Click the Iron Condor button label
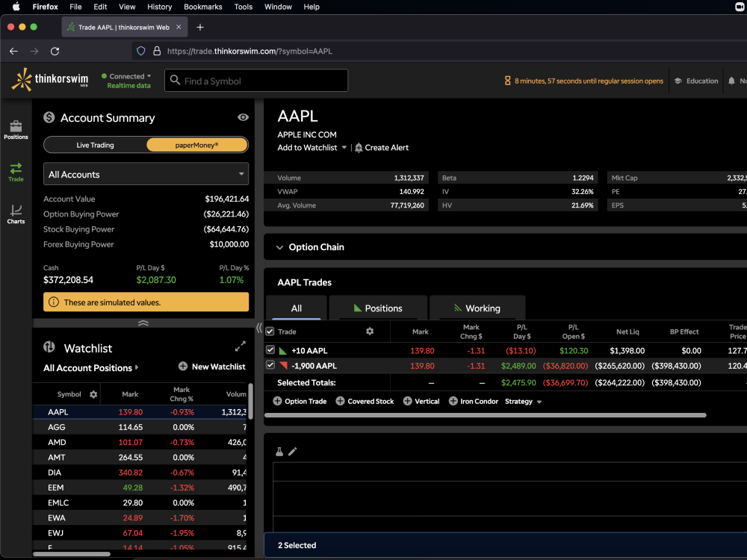The height and width of the screenshot is (560, 747). pyautogui.click(x=479, y=402)
